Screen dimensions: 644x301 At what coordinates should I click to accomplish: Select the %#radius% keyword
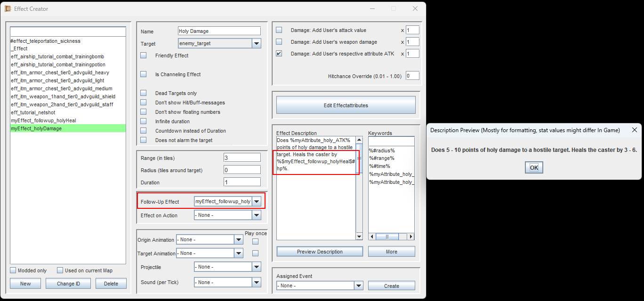pyautogui.click(x=382, y=150)
